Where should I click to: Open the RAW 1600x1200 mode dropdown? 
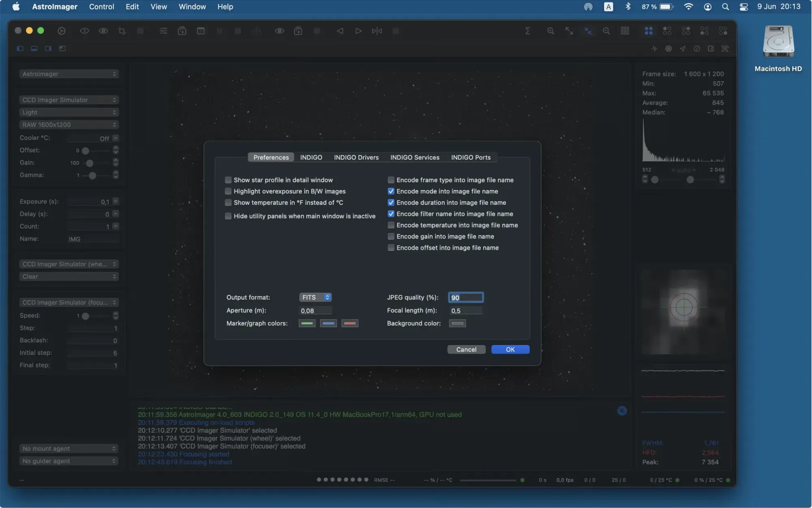[69, 125]
